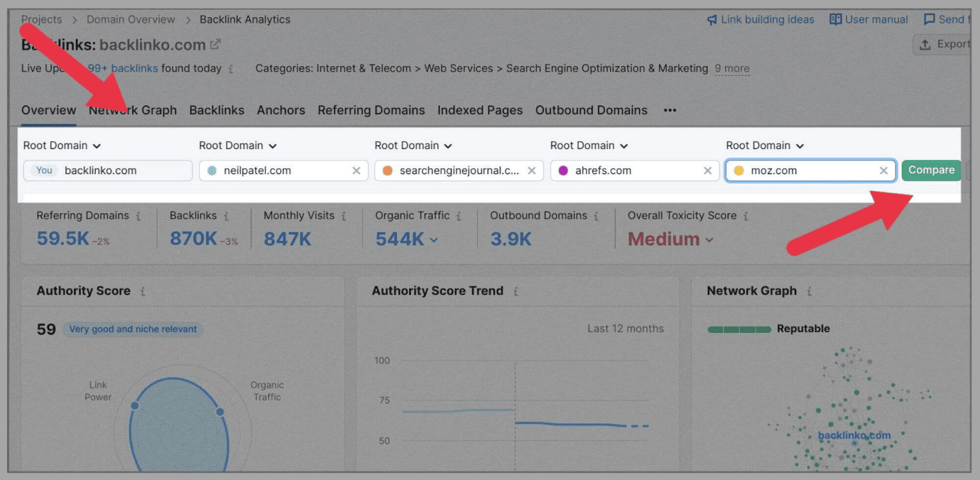Click the User manual book icon
Image resolution: width=980 pixels, height=480 pixels.
[x=835, y=20]
